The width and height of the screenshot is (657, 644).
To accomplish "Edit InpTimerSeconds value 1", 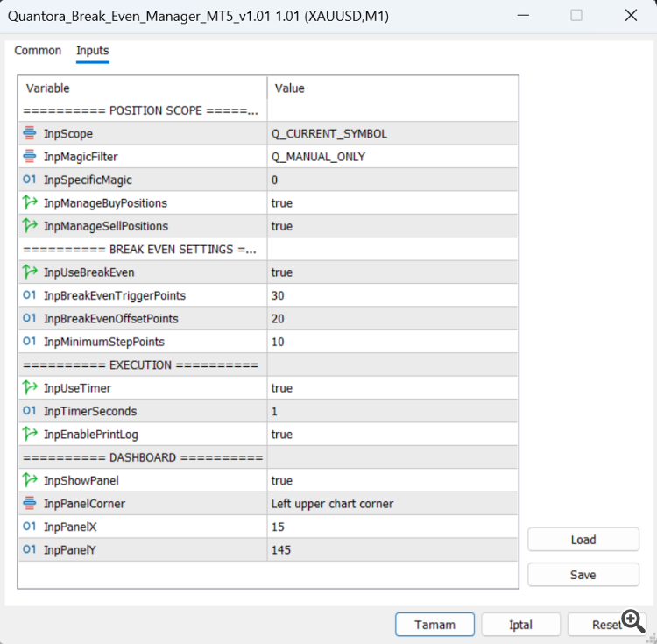I will 392,411.
